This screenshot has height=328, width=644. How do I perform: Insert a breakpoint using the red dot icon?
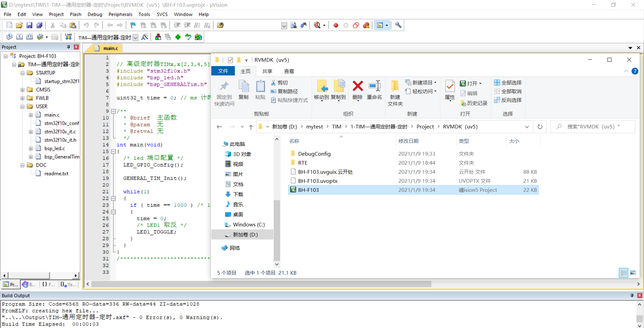coord(336,25)
